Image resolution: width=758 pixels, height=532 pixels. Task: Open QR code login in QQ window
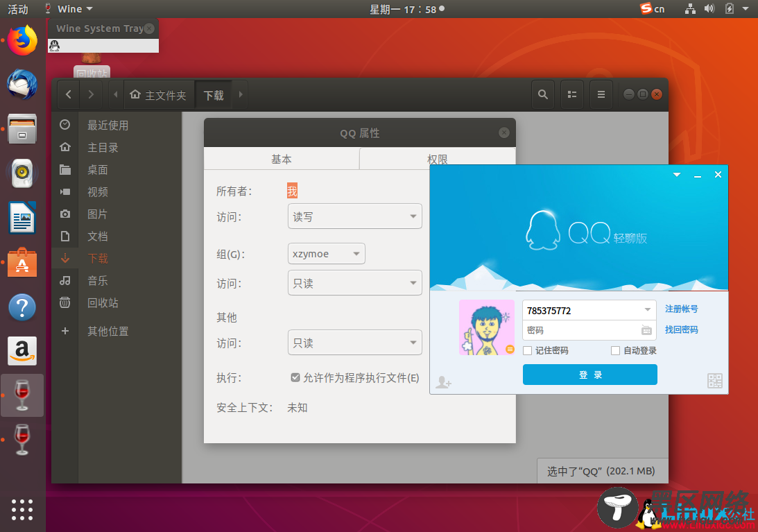(x=714, y=381)
